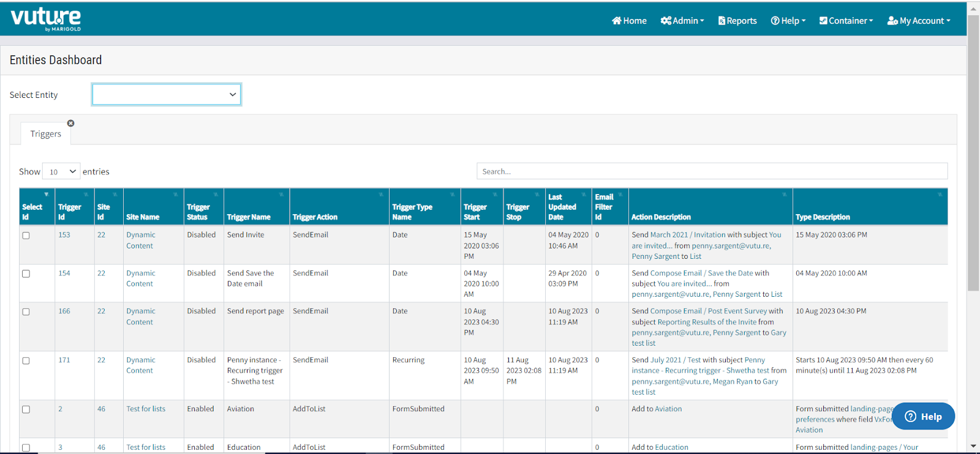
Task: Open the March 2021 / Invitation link
Action: [x=688, y=235]
